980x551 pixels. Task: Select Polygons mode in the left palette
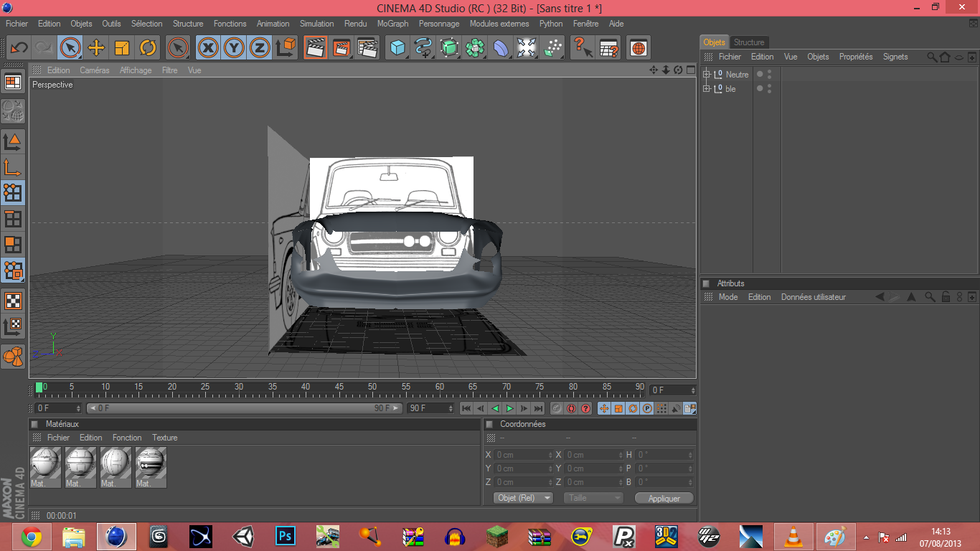[x=13, y=244]
